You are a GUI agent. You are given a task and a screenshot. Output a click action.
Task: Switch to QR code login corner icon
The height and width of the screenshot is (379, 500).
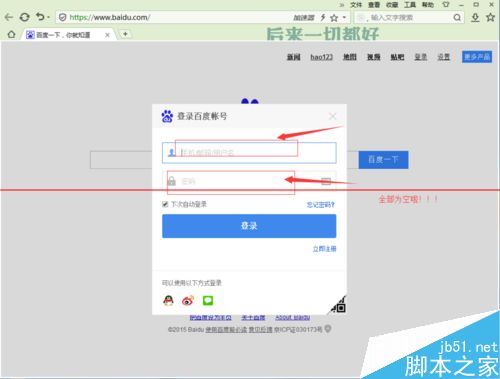[x=339, y=305]
